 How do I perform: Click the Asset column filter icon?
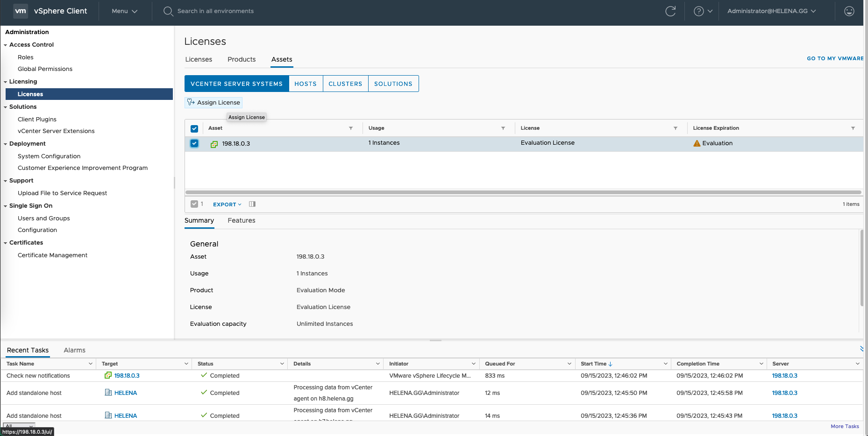click(351, 128)
